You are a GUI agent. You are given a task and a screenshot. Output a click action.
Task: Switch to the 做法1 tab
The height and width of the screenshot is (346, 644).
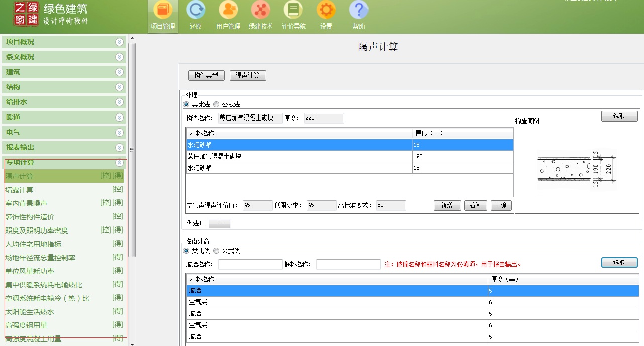(x=194, y=223)
